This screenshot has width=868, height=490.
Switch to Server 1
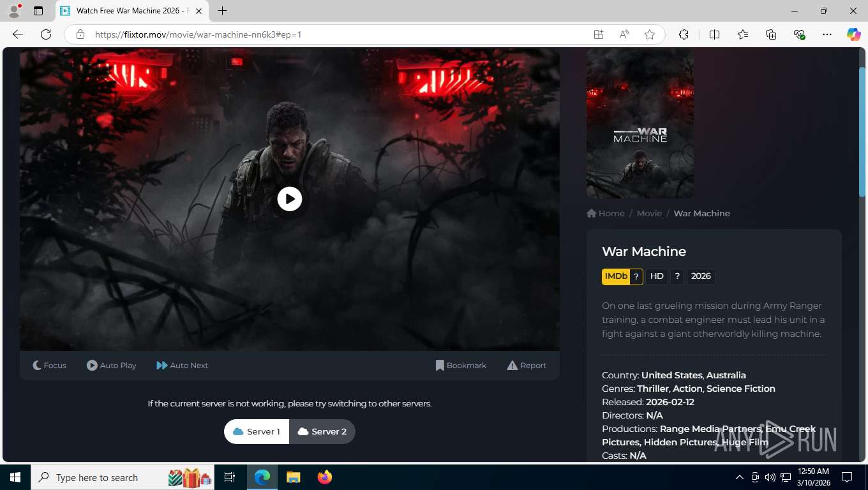pyautogui.click(x=257, y=432)
